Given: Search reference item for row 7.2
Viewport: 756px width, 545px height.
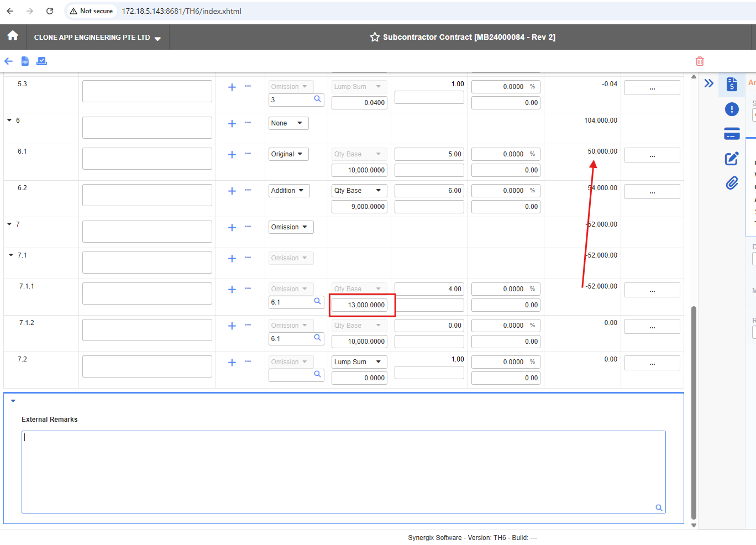Looking at the screenshot, I should (x=318, y=374).
